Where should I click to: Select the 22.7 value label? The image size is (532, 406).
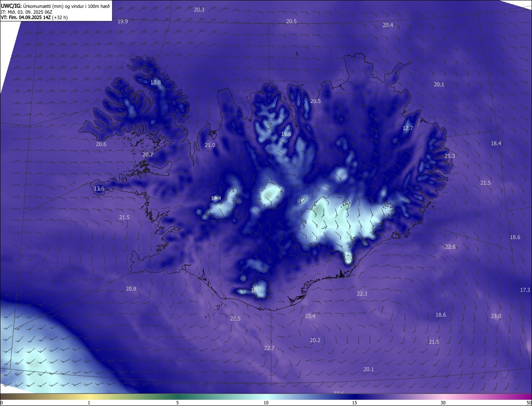(269, 348)
